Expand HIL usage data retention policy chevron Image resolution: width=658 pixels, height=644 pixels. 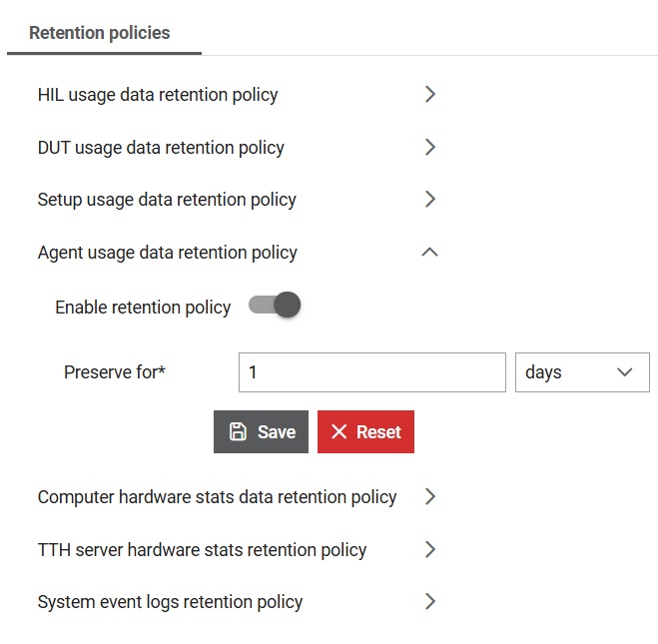[429, 94]
